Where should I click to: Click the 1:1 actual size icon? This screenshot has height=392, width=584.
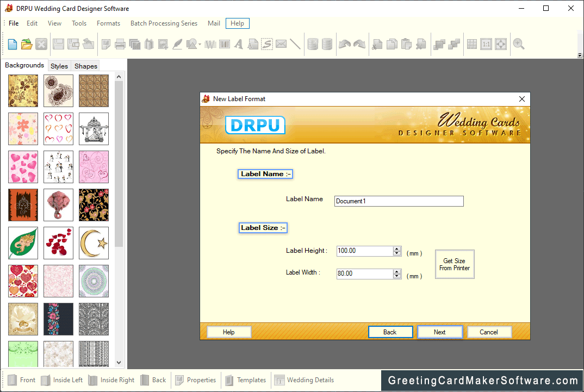coord(486,44)
